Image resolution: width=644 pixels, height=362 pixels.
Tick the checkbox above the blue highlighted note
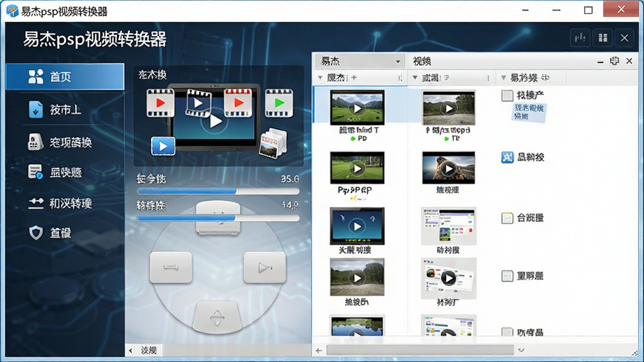(x=508, y=96)
